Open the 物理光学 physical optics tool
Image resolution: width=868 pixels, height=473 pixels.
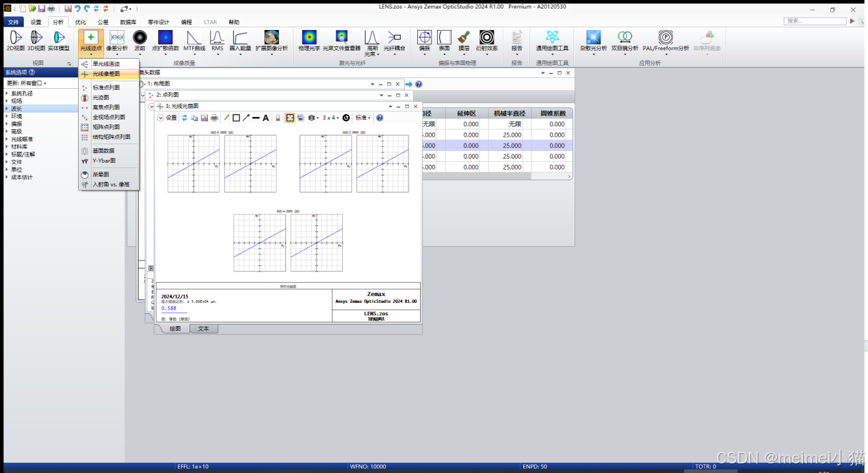click(309, 40)
